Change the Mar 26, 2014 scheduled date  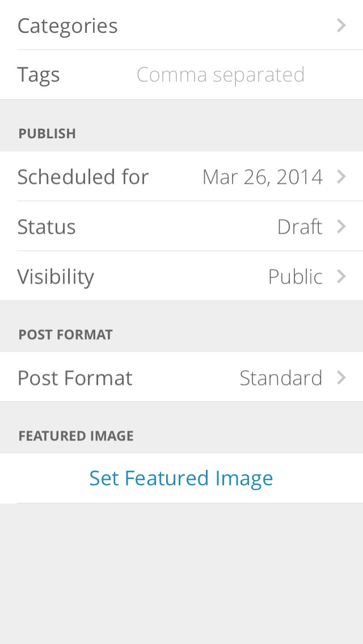(263, 177)
